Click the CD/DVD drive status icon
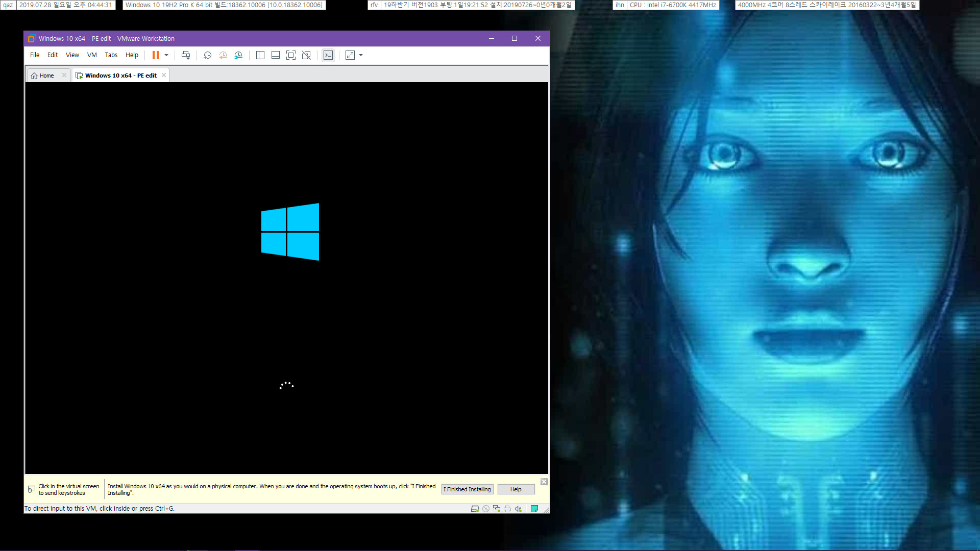Image resolution: width=980 pixels, height=551 pixels. pos(486,509)
